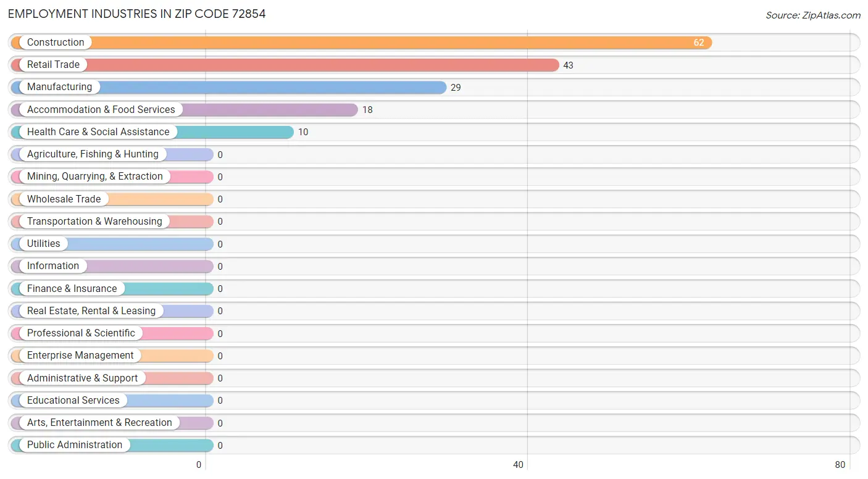
Task: Click the x-axis label 80
Action: 840,465
